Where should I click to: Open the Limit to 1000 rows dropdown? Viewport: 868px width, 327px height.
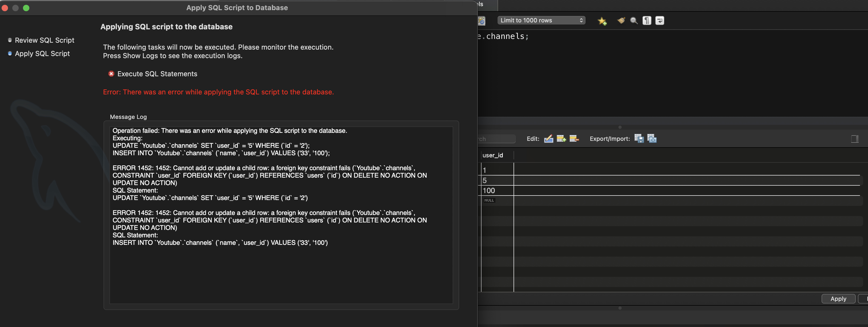pyautogui.click(x=541, y=21)
